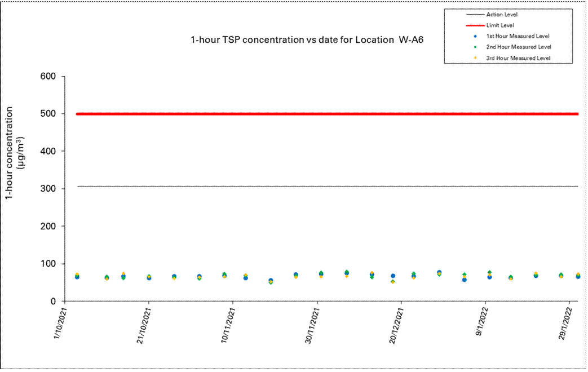
Task: Click the Limit Level legend entry
Action: tap(499, 25)
